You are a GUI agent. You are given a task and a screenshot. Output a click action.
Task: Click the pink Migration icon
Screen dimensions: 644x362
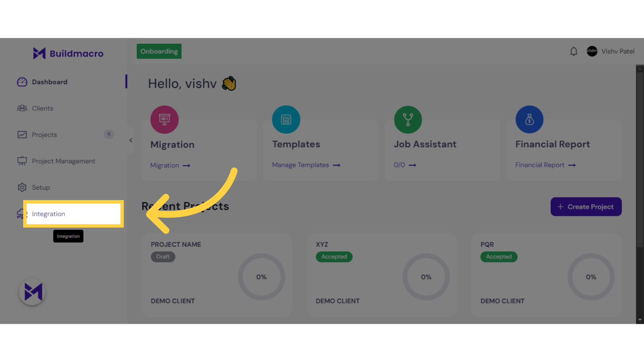click(x=164, y=120)
